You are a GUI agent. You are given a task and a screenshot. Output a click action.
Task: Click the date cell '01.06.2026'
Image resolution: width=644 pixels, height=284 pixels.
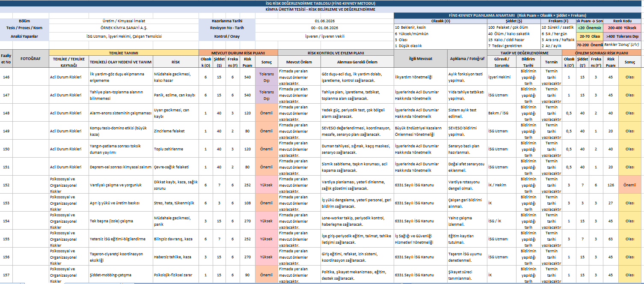point(324,21)
